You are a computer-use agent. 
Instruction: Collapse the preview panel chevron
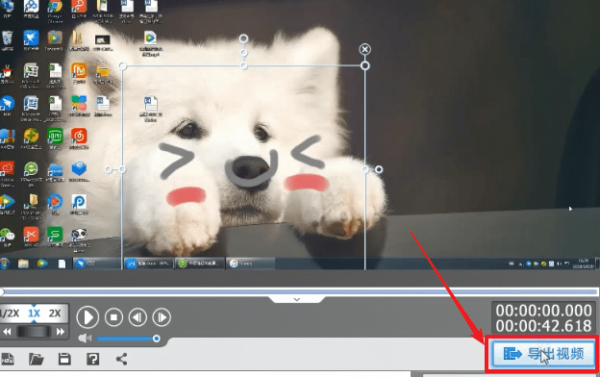pos(297,299)
